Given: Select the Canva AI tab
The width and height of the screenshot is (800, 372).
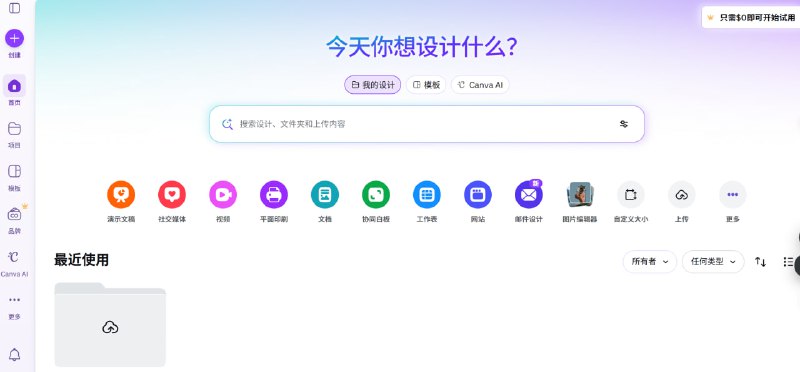Looking at the screenshot, I should [480, 85].
